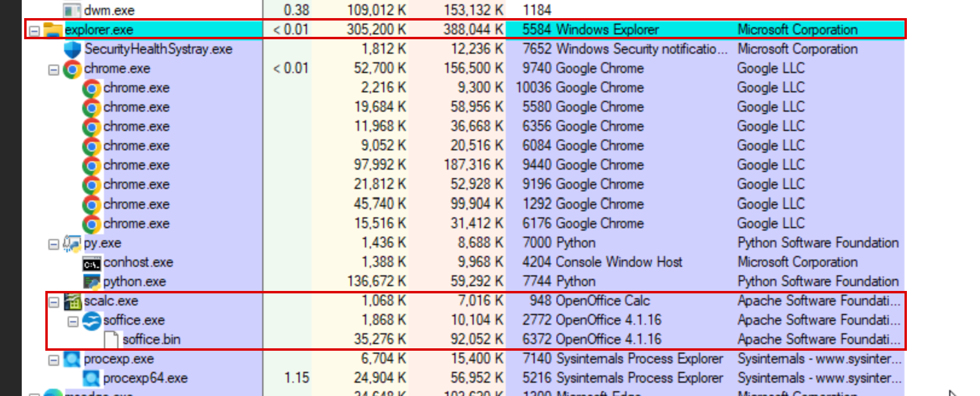Click the 35,276 K value of soffice.bin
The height and width of the screenshot is (396, 980).
(x=380, y=339)
